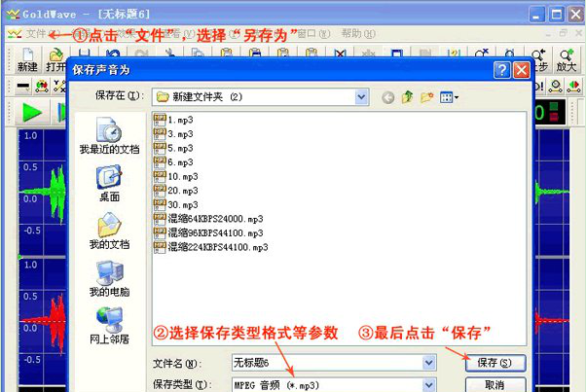The height and width of the screenshot is (392, 586).
Task: Click the 打开 open file toolbar button
Action: 55,59
